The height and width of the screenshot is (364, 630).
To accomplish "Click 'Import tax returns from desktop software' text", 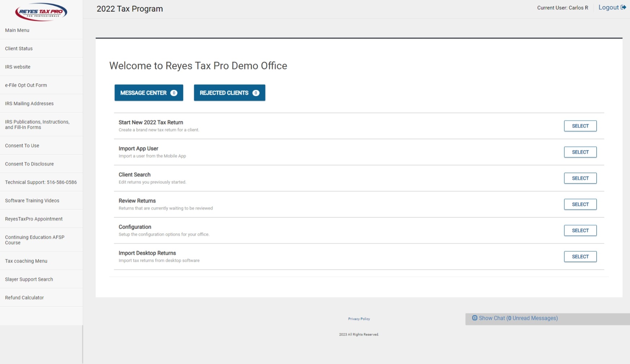I will [159, 260].
